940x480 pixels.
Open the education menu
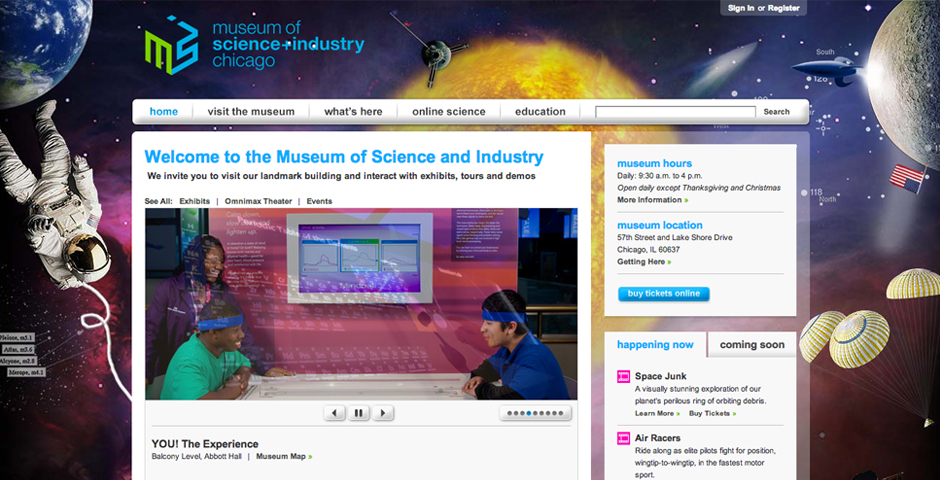point(540,111)
